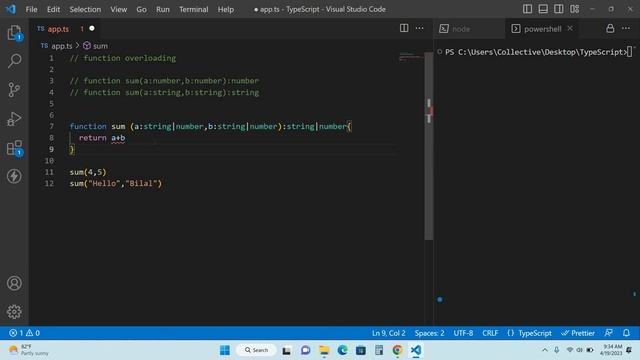Open the Help menu

pos(226,9)
